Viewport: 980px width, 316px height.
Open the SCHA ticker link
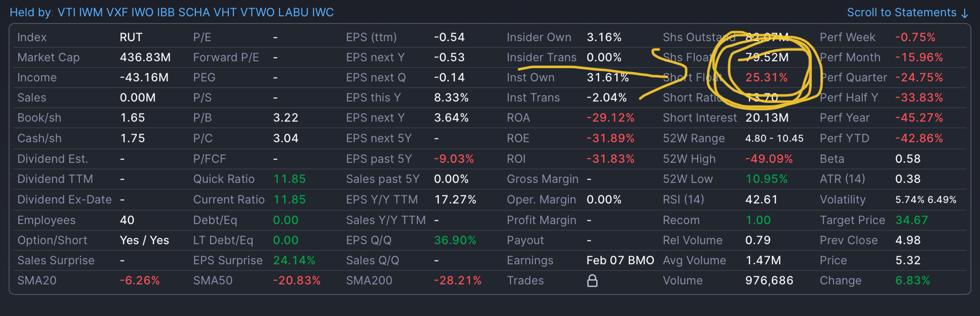point(194,12)
